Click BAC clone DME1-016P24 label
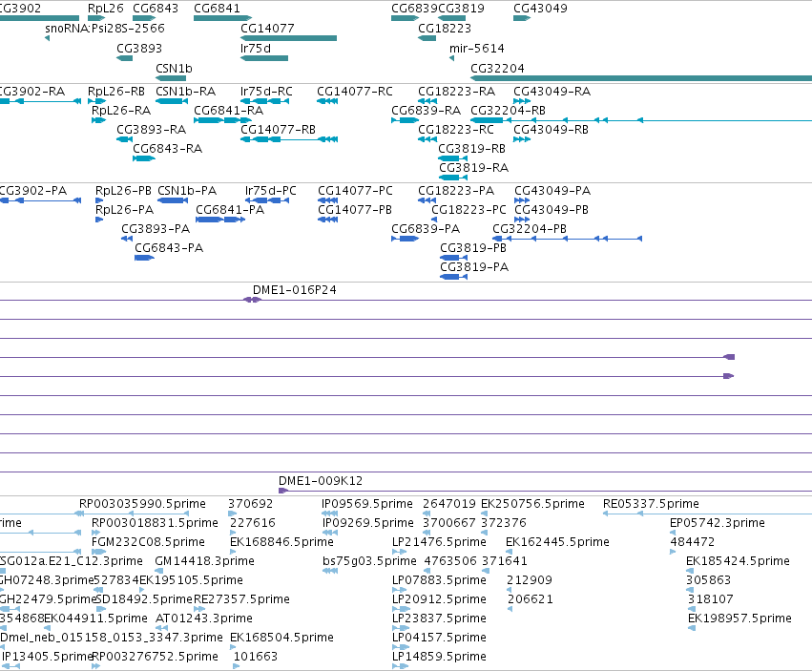The height and width of the screenshot is (671, 812). (x=294, y=290)
